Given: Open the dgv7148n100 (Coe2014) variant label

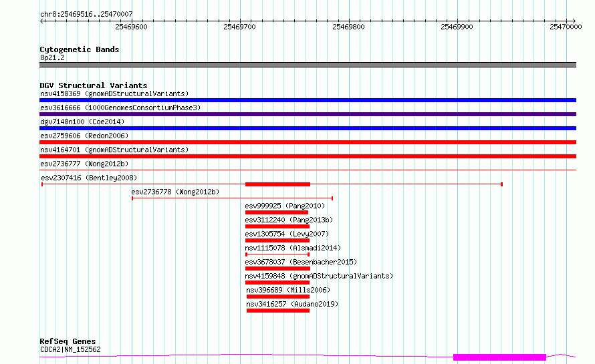Looking at the screenshot, I should coord(82,122).
